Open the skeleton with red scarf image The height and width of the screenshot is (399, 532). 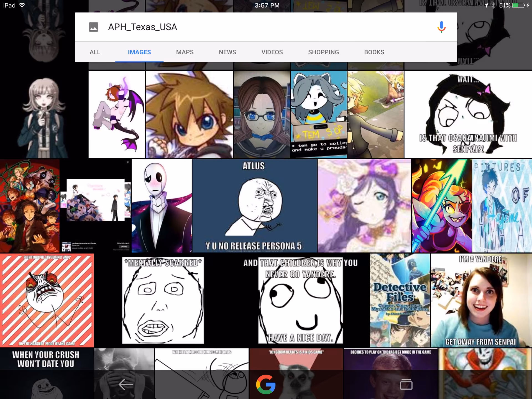tap(485, 374)
